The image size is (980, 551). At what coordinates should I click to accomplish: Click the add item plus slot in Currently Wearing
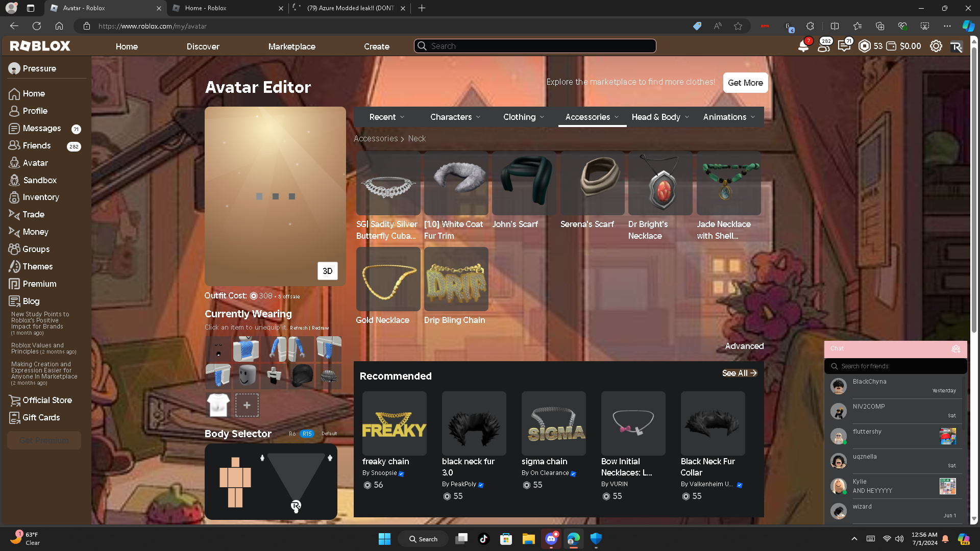[247, 405]
